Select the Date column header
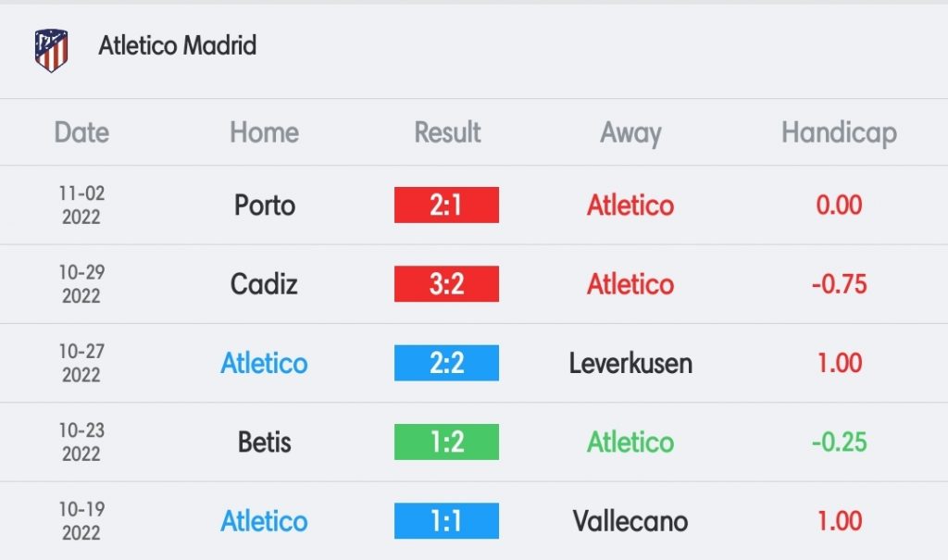This screenshot has height=560, width=948. [x=81, y=132]
